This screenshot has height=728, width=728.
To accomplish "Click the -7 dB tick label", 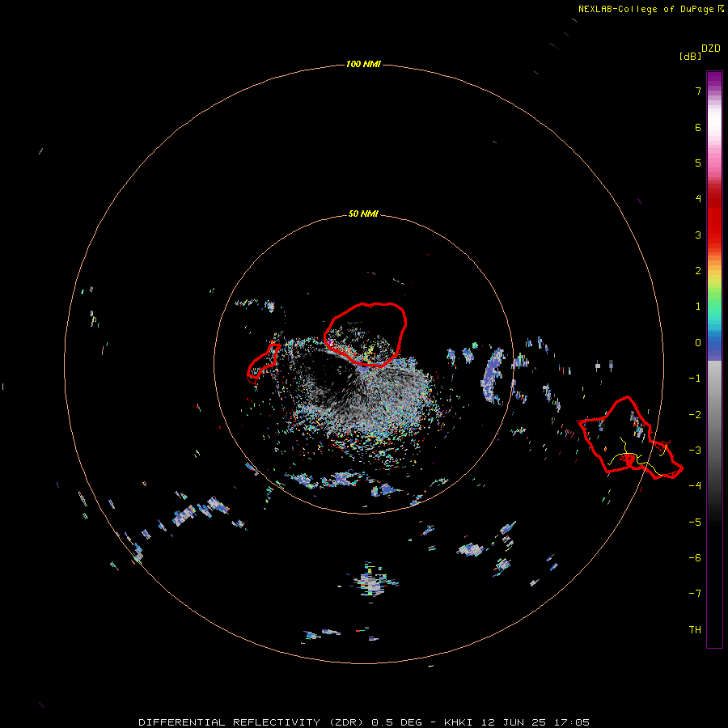I will pos(695,594).
